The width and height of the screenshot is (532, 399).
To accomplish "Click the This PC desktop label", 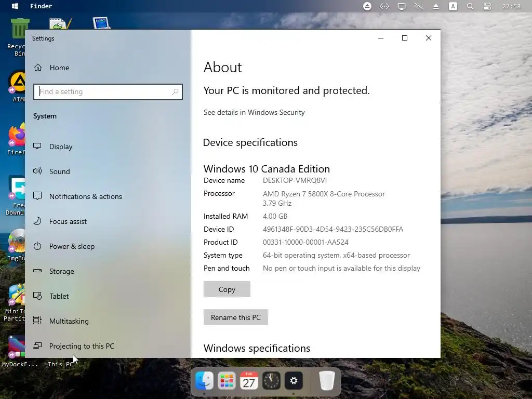I will (x=60, y=364).
